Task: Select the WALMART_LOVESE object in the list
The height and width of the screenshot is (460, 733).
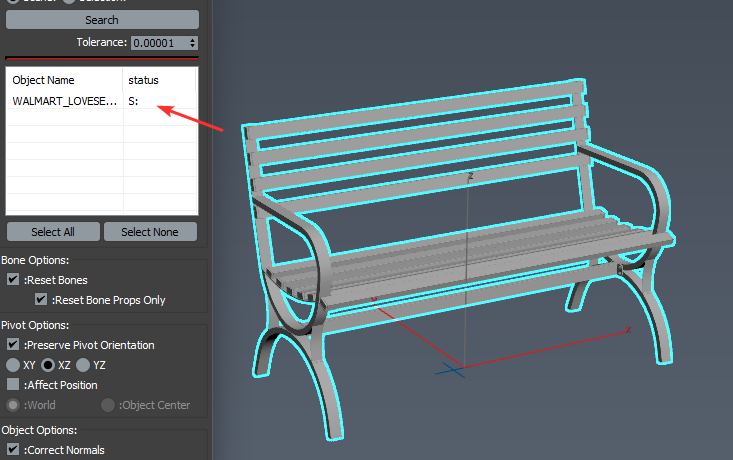Action: (x=63, y=101)
